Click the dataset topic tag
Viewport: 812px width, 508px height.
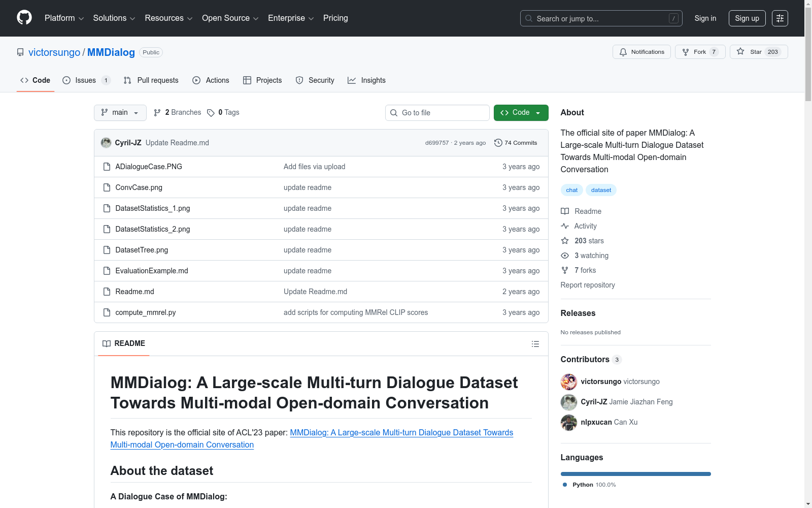point(601,190)
